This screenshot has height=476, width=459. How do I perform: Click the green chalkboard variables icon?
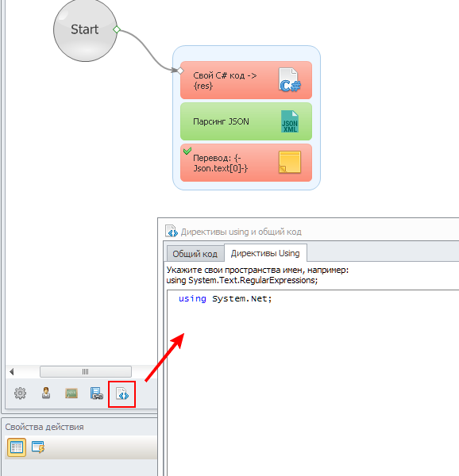tap(71, 393)
